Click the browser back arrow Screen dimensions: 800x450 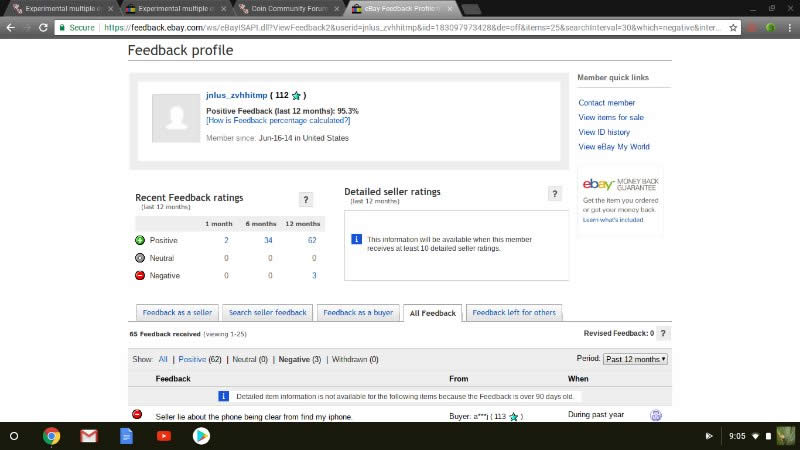(x=11, y=28)
